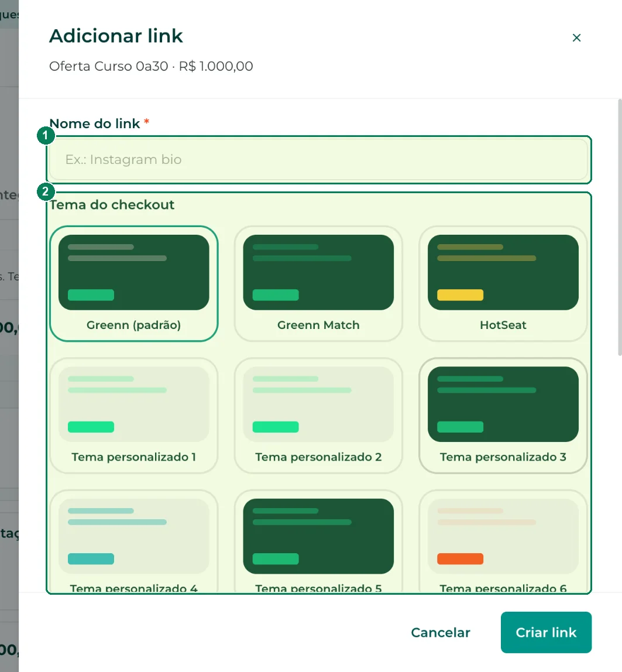Close the Adicionar link dialog
The height and width of the screenshot is (672, 622).
click(x=576, y=37)
